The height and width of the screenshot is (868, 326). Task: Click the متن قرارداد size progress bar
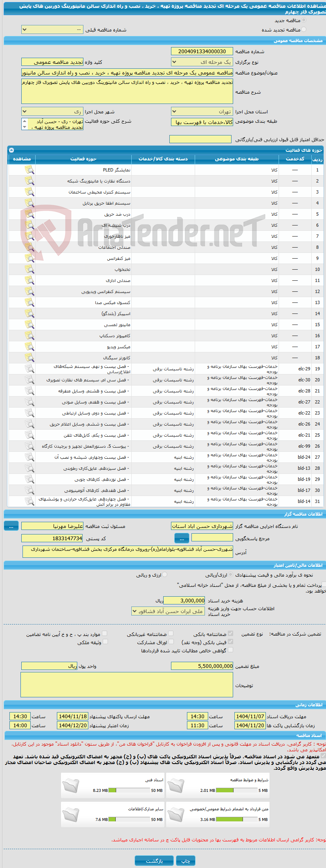pos(237,819)
